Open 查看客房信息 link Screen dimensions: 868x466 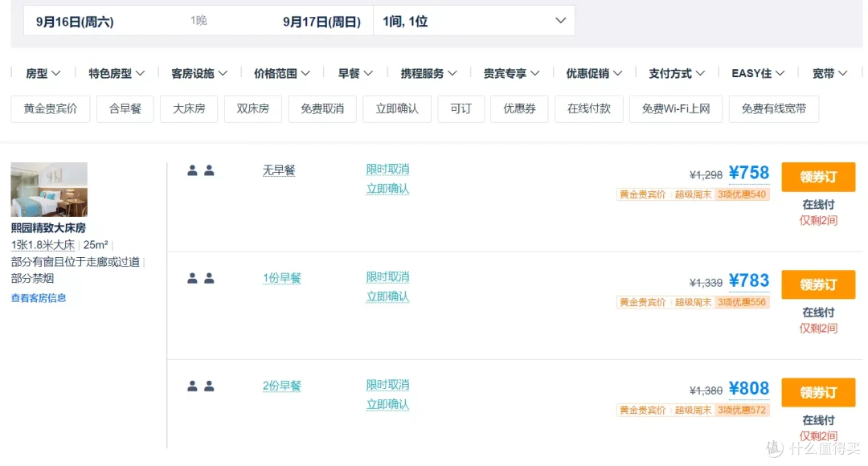tap(39, 298)
